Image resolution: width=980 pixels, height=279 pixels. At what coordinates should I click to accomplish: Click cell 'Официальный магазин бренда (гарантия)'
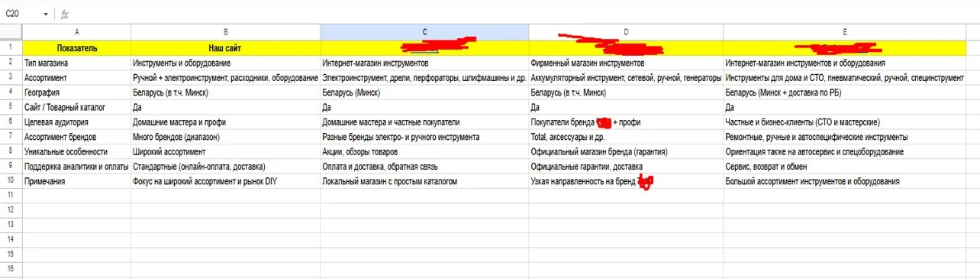[626, 152]
